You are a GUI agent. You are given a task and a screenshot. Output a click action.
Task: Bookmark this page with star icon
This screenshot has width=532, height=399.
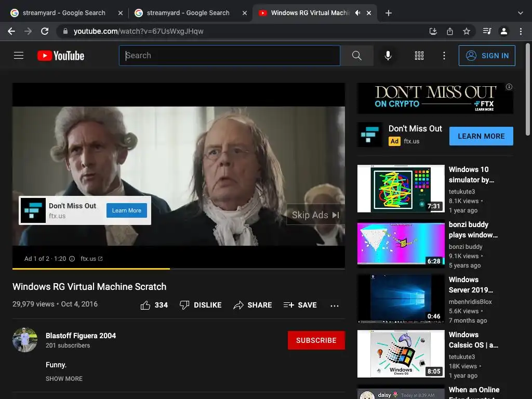point(466,31)
